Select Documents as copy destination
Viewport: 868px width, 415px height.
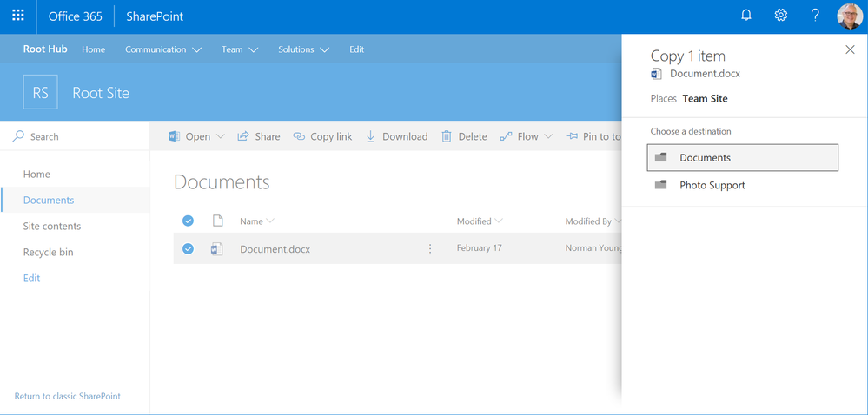pyautogui.click(x=742, y=158)
